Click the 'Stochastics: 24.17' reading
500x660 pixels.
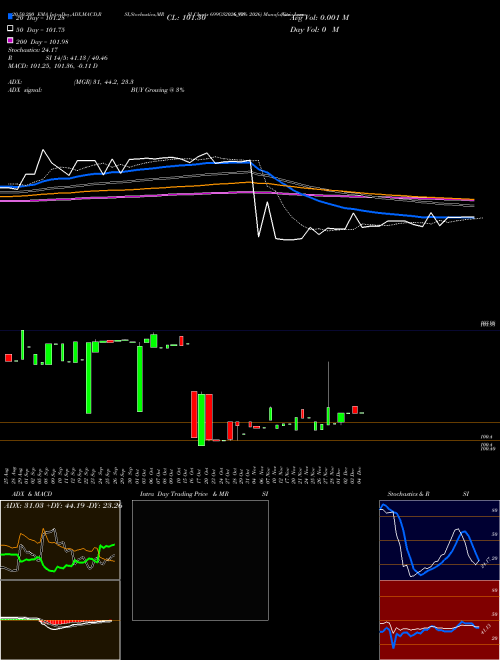[33, 50]
